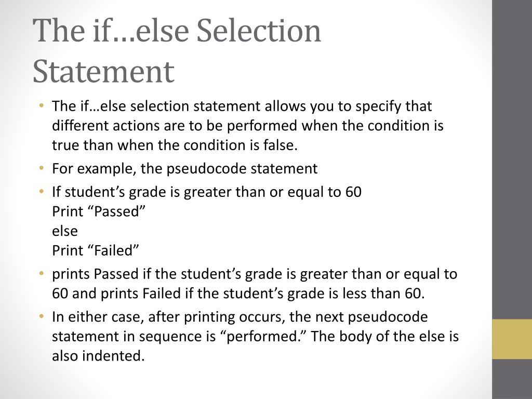Click the line 'For example, the pseudocode statement'
532x399 pixels.
(x=184, y=169)
